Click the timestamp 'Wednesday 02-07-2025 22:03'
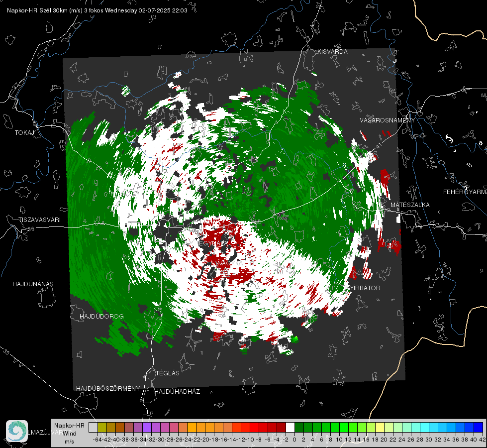The height and width of the screenshot is (448, 487). (146, 10)
